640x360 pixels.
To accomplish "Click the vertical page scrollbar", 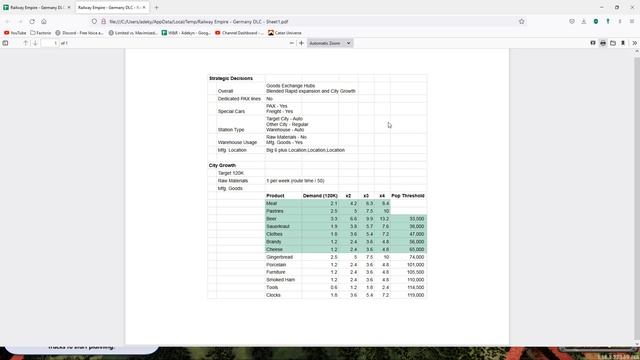I will [x=637, y=198].
